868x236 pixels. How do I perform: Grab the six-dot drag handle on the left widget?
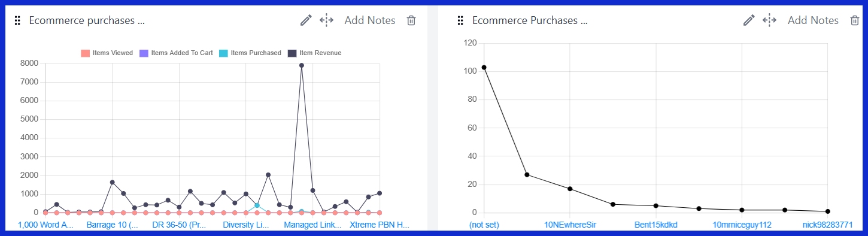17,20
